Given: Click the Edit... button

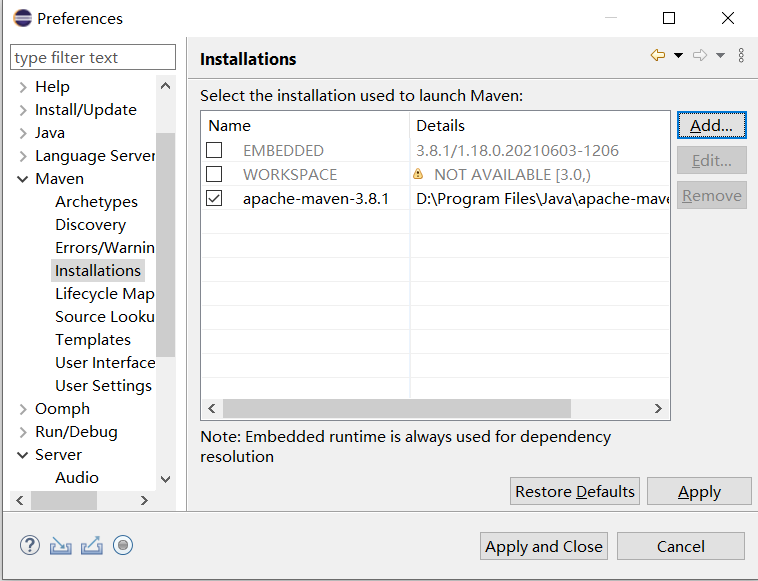Looking at the screenshot, I should [712, 160].
